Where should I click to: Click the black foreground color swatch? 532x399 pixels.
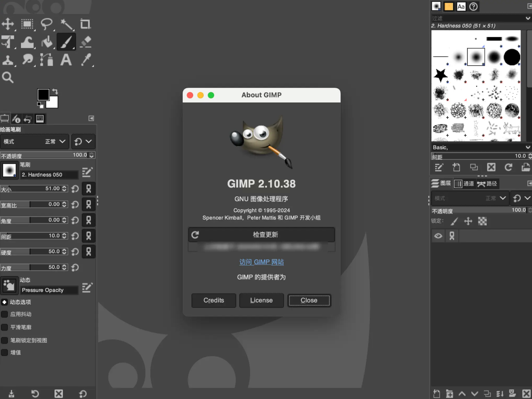(43, 95)
